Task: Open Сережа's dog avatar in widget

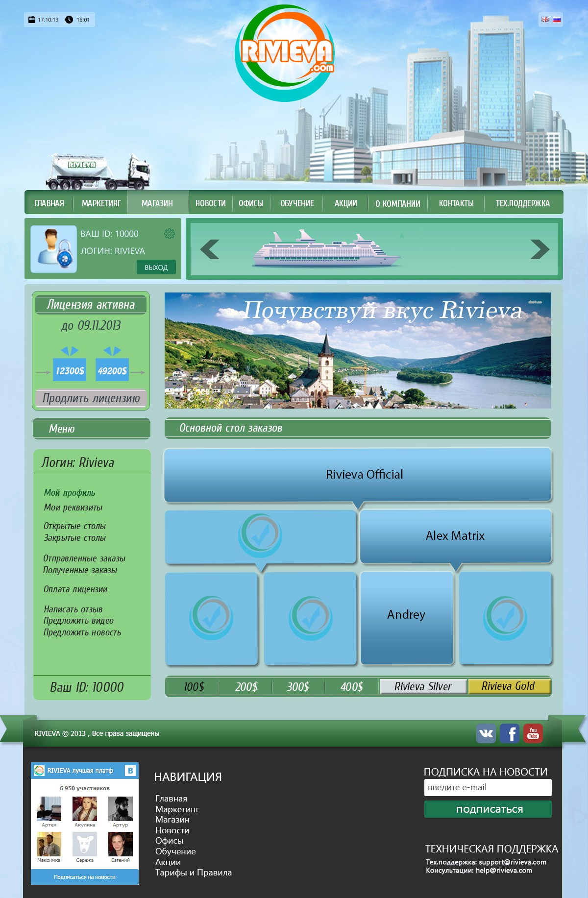Action: pyautogui.click(x=85, y=844)
